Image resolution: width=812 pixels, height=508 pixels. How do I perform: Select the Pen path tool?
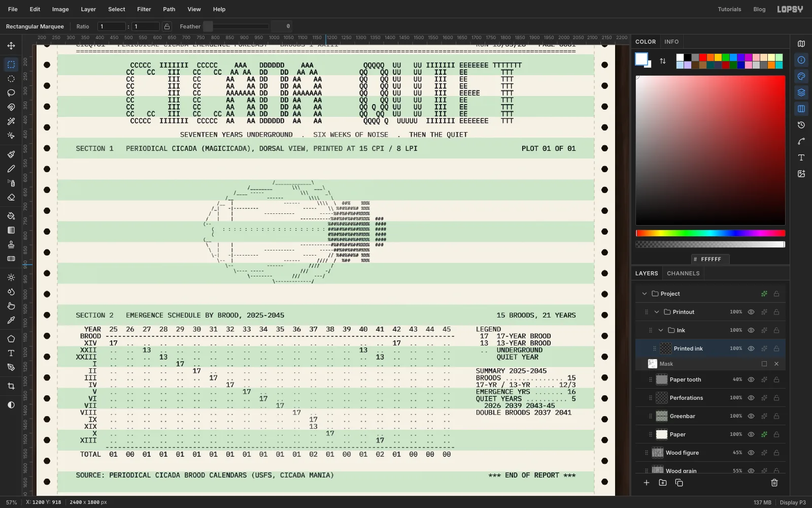tap(11, 367)
